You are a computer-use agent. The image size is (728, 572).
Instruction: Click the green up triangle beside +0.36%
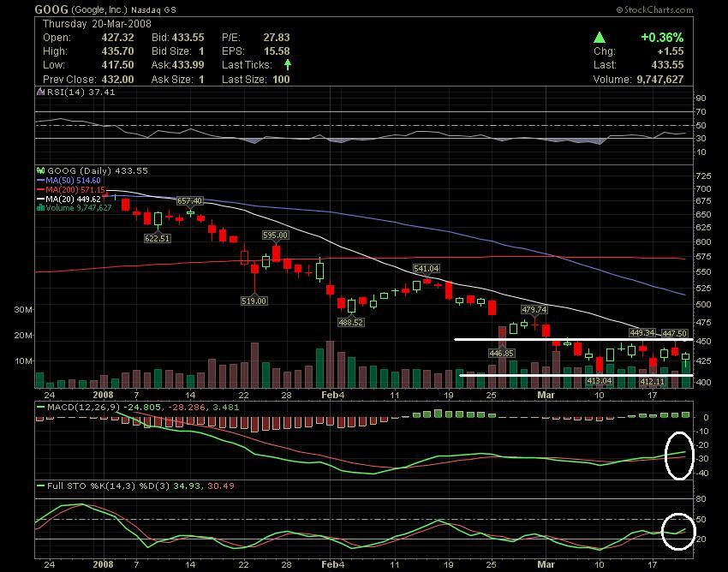coord(600,37)
